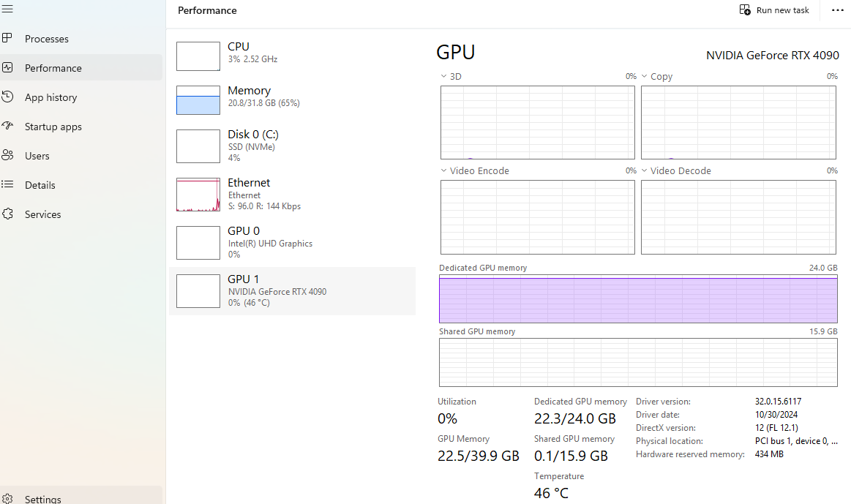Expand the 3D engine graph dropdown
The height and width of the screenshot is (504, 851).
click(x=443, y=76)
